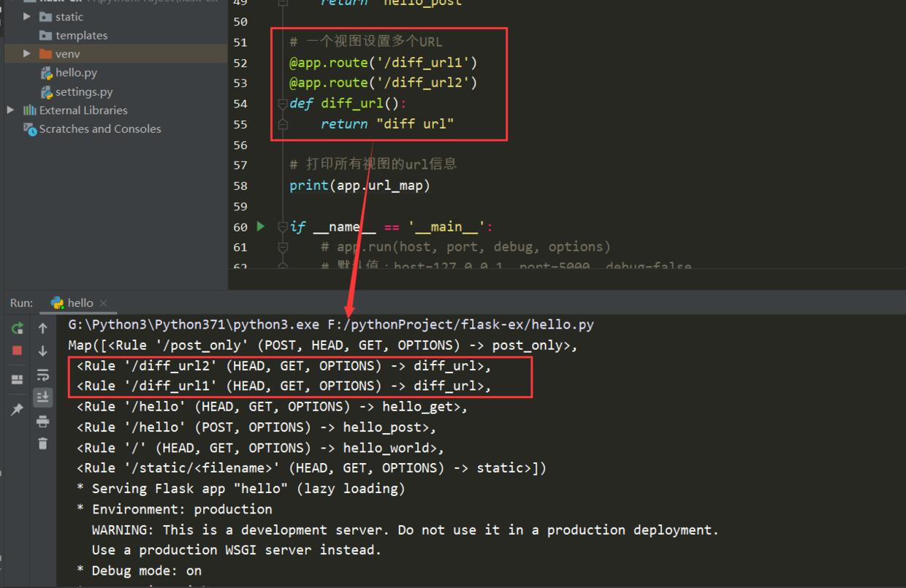Click the templates folder icon
906x588 pixels.
[45, 35]
